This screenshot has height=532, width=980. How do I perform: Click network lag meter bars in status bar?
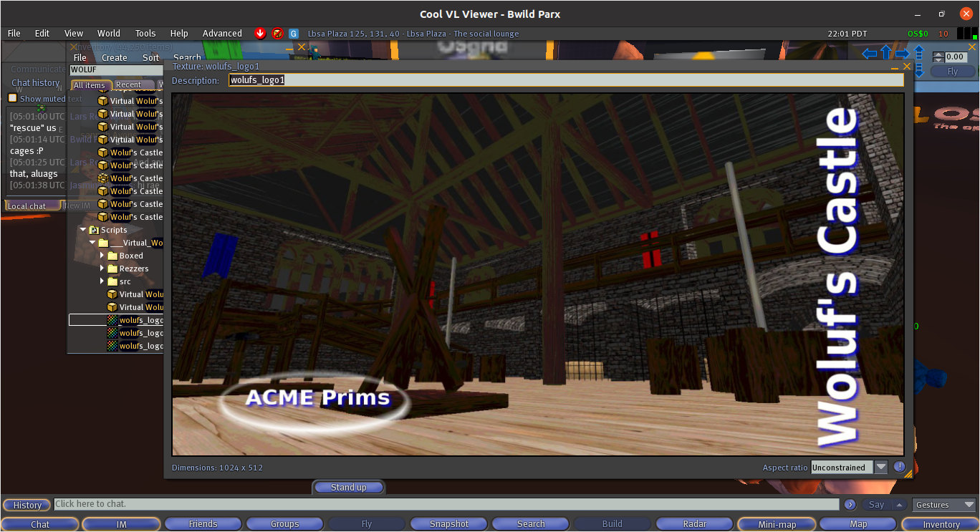[967, 33]
